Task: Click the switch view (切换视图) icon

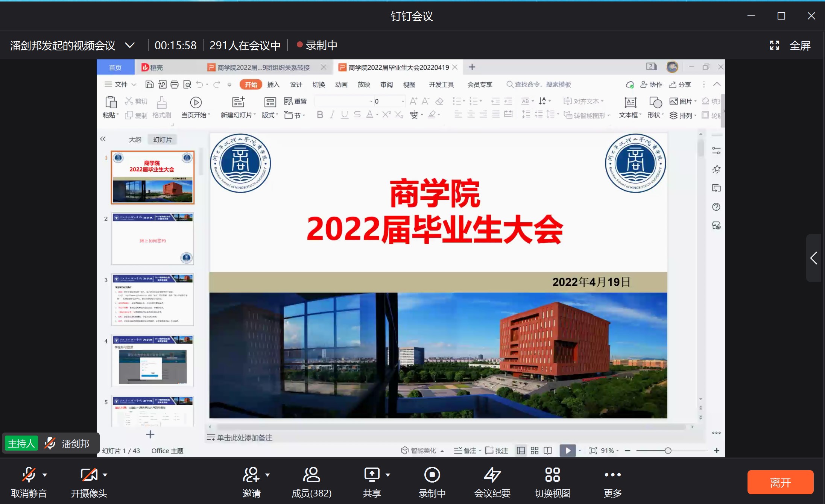Action: pos(552,475)
